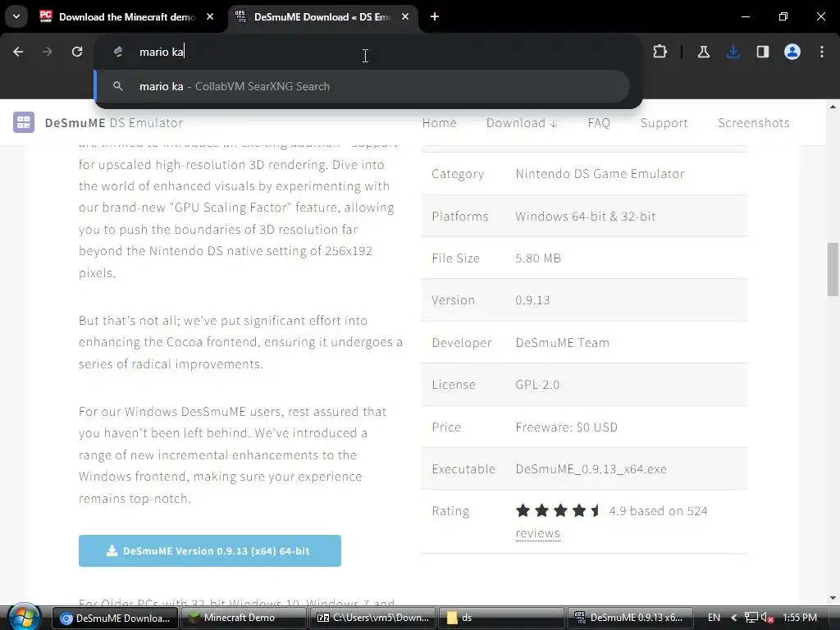Go to the Home nav item
The image size is (840, 630).
440,123
